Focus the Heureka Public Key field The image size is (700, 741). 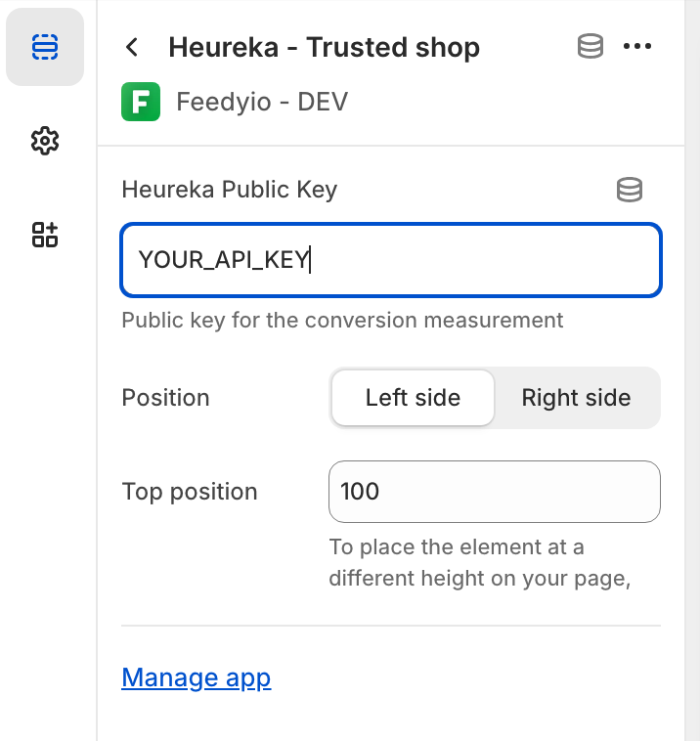(391, 260)
